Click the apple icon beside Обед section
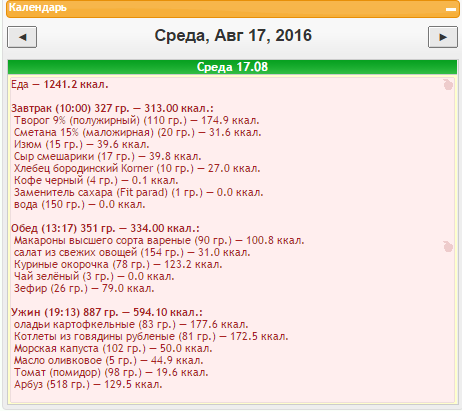This screenshot has width=462, height=411. [x=448, y=246]
